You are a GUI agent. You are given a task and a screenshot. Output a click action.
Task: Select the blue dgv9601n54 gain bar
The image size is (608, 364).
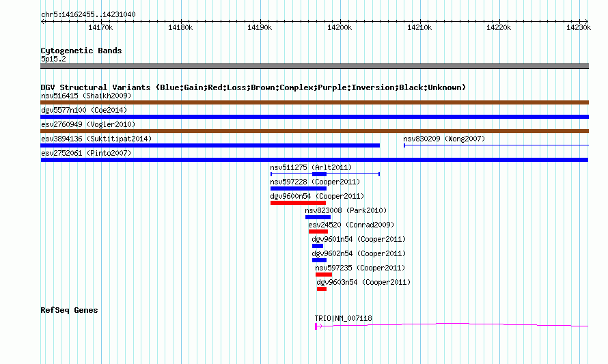pyautogui.click(x=318, y=246)
